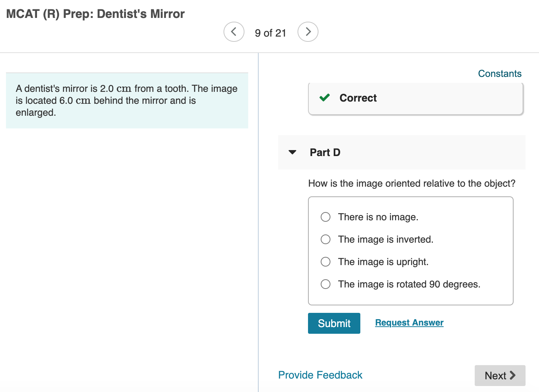This screenshot has width=539, height=392.
Task: Click the Next button
Action: pyautogui.click(x=500, y=376)
